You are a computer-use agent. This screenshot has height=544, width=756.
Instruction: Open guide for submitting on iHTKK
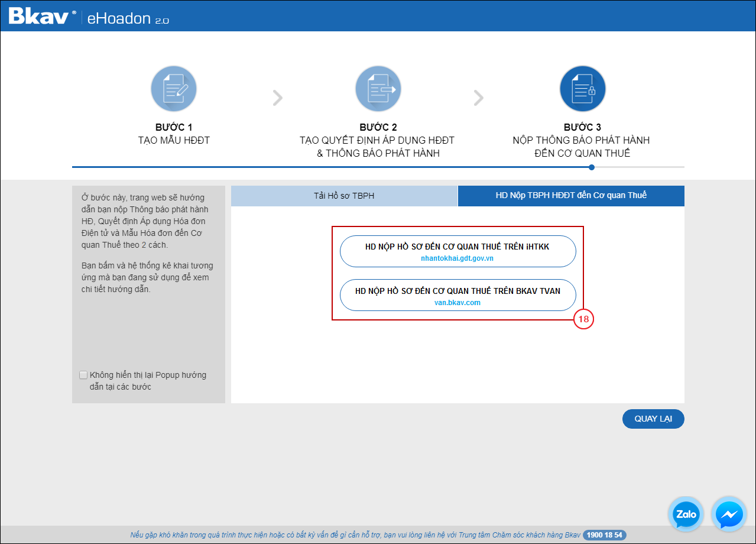(458, 251)
